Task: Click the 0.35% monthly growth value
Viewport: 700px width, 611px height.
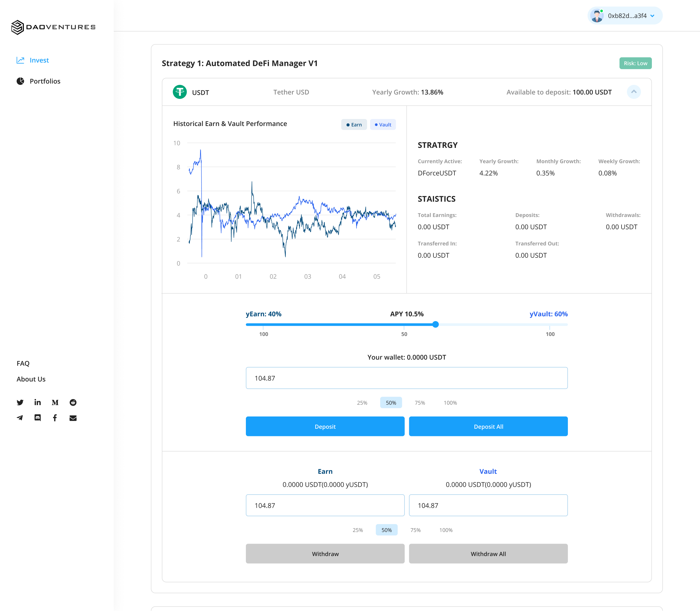Action: point(545,173)
